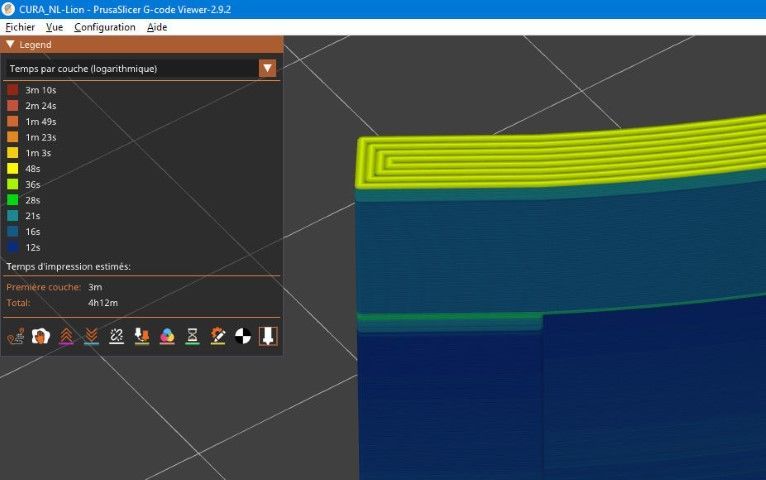Open the Configuration menu
The height and width of the screenshot is (480, 766).
105,27
